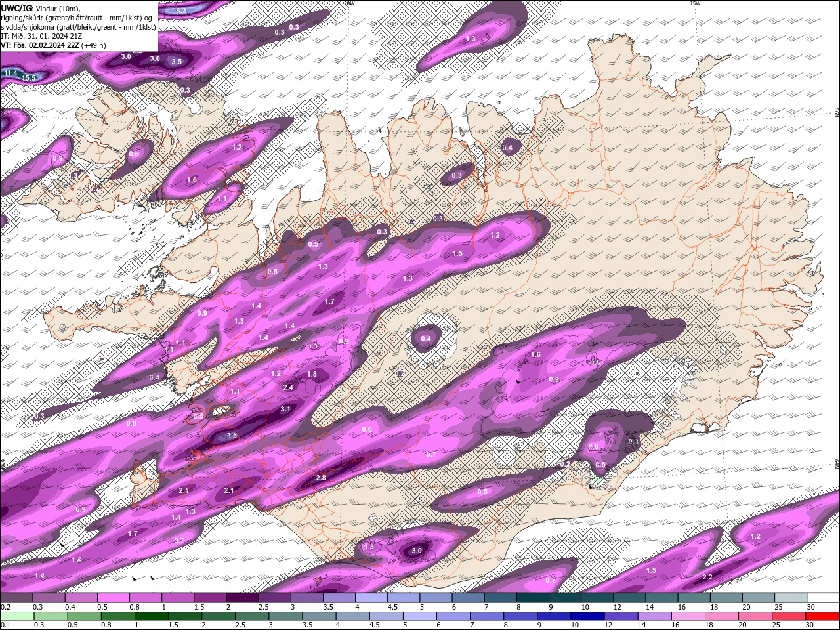
Task: Select the bright red swatch after bottom 30
Action: point(822,616)
